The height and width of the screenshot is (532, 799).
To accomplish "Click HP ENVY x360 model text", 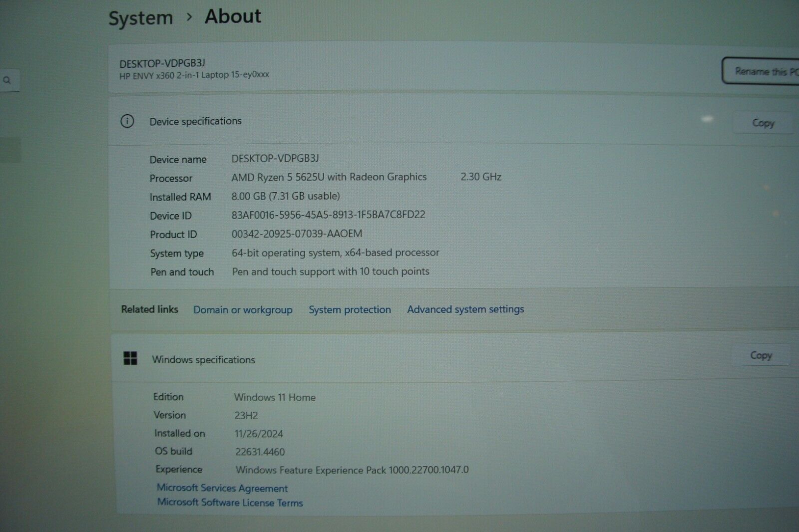I will pos(194,75).
